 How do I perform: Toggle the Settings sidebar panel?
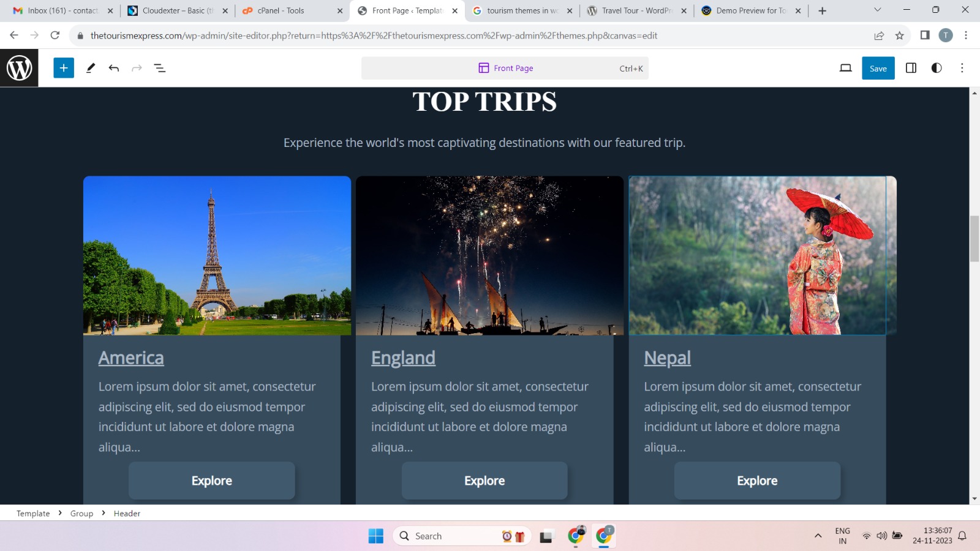911,68
